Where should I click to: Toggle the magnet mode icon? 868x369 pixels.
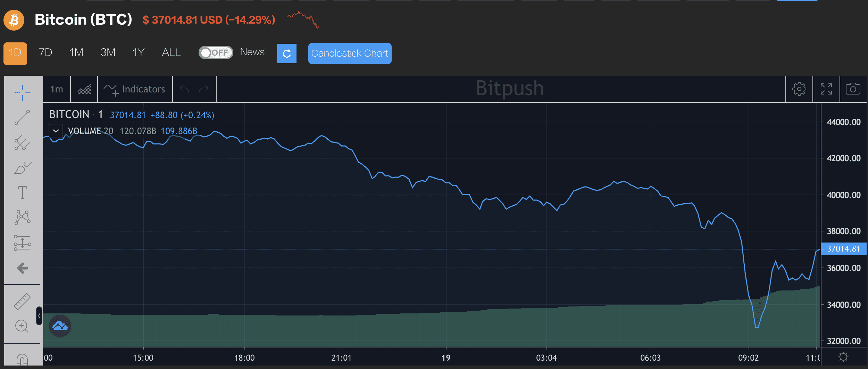point(23,359)
